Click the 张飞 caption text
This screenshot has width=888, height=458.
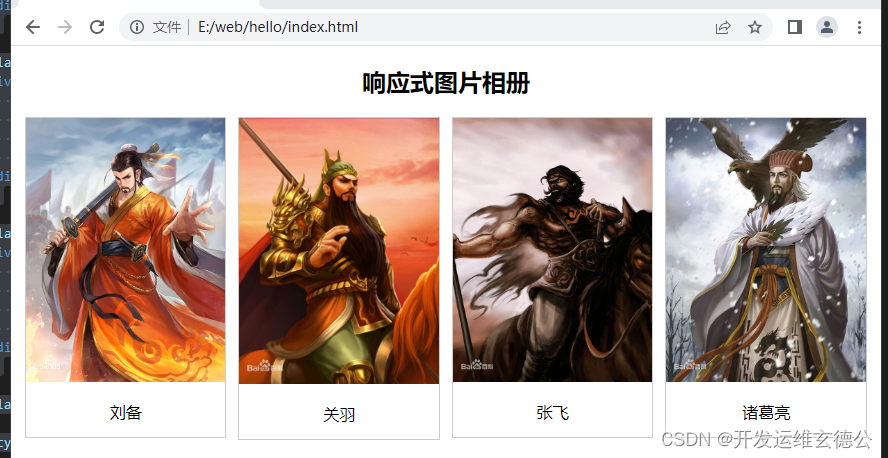[x=552, y=413]
